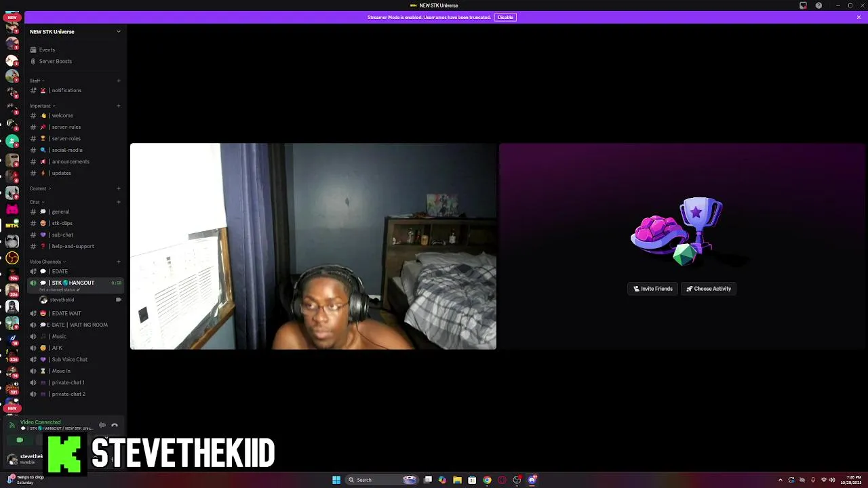
Task: Open Windows Start menu
Action: click(x=336, y=480)
